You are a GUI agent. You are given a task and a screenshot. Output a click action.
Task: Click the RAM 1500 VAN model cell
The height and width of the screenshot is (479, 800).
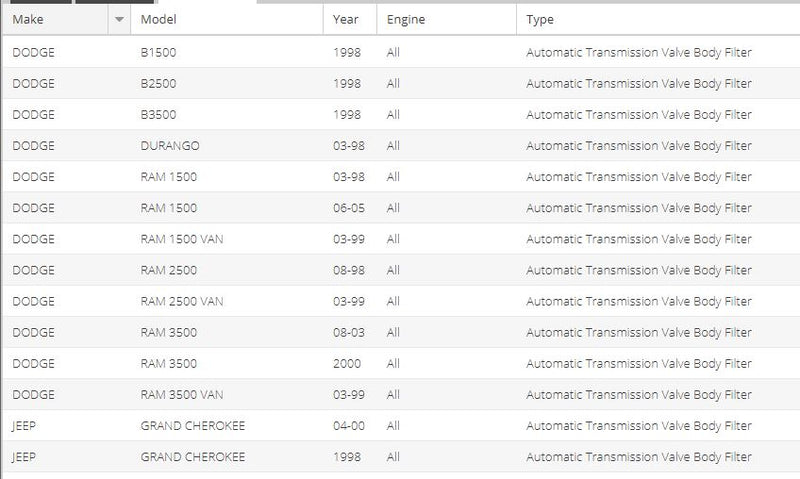pos(182,239)
